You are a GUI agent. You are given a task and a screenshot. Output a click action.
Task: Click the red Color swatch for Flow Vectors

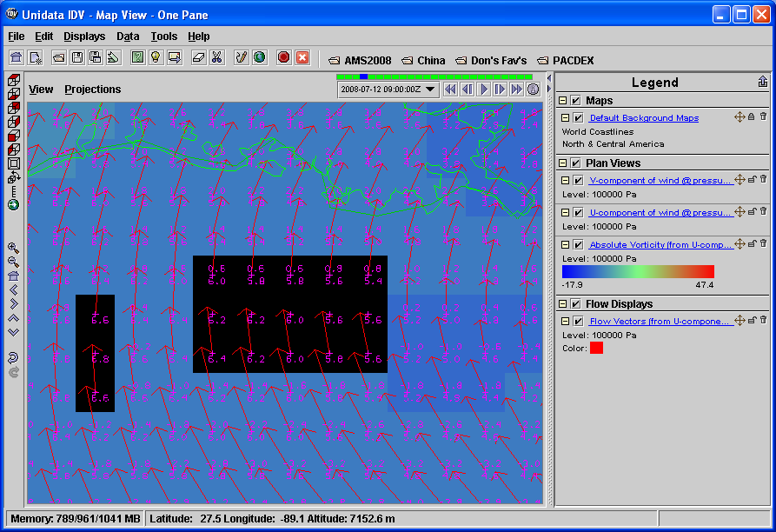[596, 348]
